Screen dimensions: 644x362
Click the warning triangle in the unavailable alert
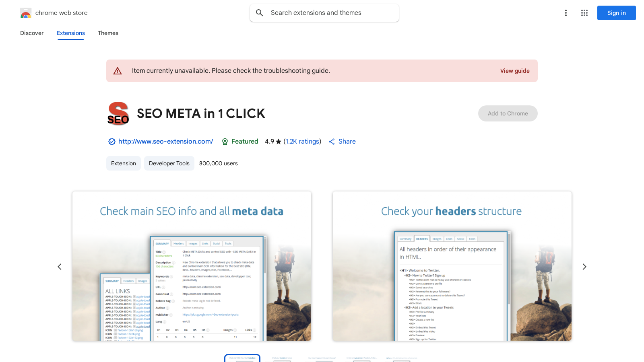click(x=118, y=71)
